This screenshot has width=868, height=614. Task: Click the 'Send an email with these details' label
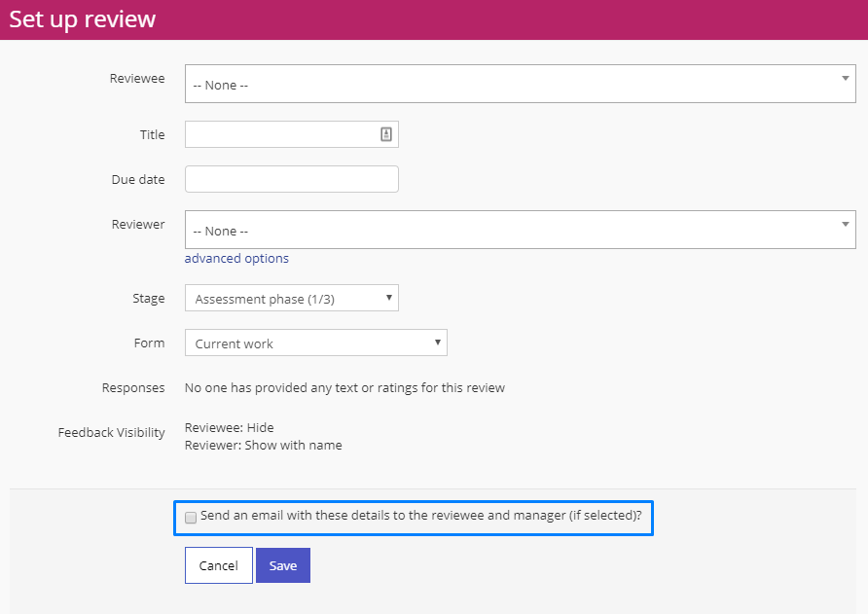point(420,516)
